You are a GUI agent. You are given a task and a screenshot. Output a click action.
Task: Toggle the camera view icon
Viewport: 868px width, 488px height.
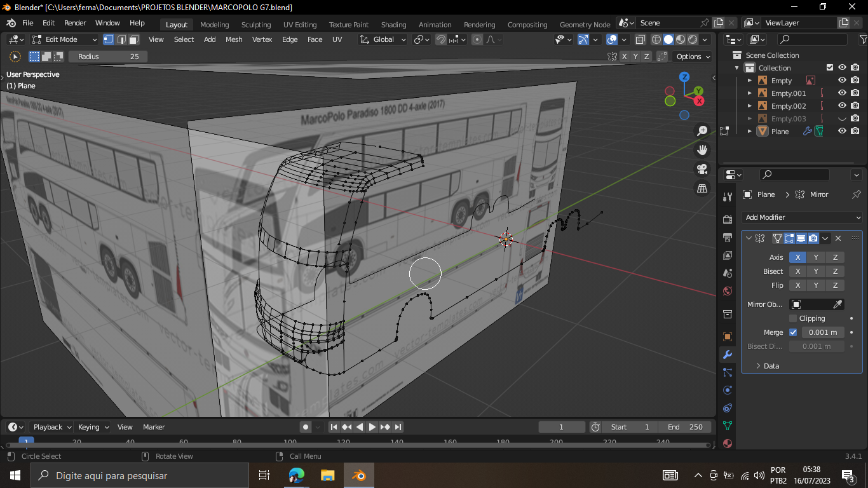(x=702, y=169)
